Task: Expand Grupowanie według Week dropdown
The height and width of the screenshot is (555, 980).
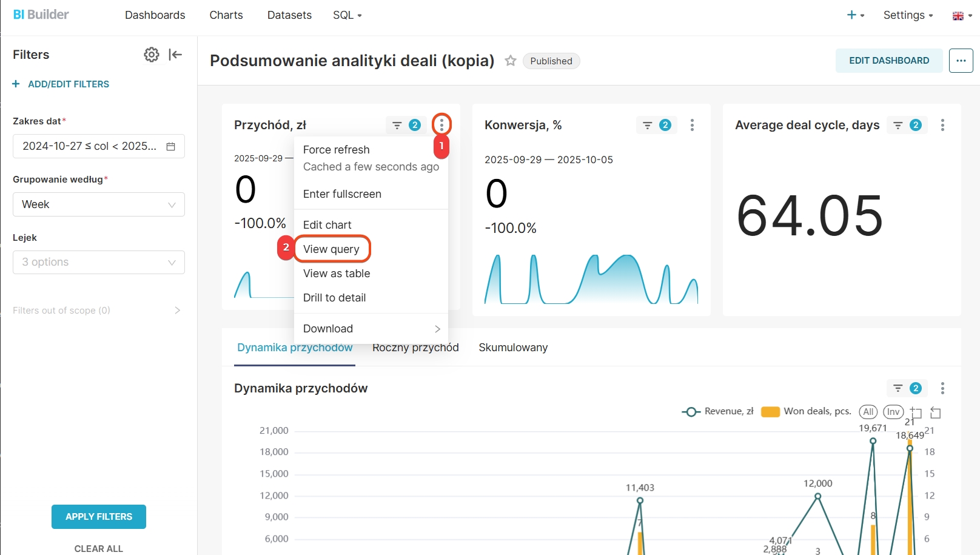Action: pos(99,204)
